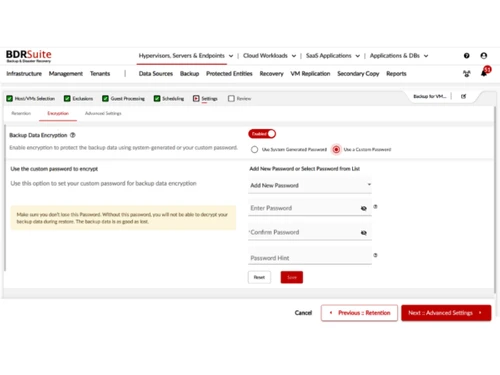Show password in Confirm Password field
Image resolution: width=500 pixels, height=375 pixels.
click(364, 233)
